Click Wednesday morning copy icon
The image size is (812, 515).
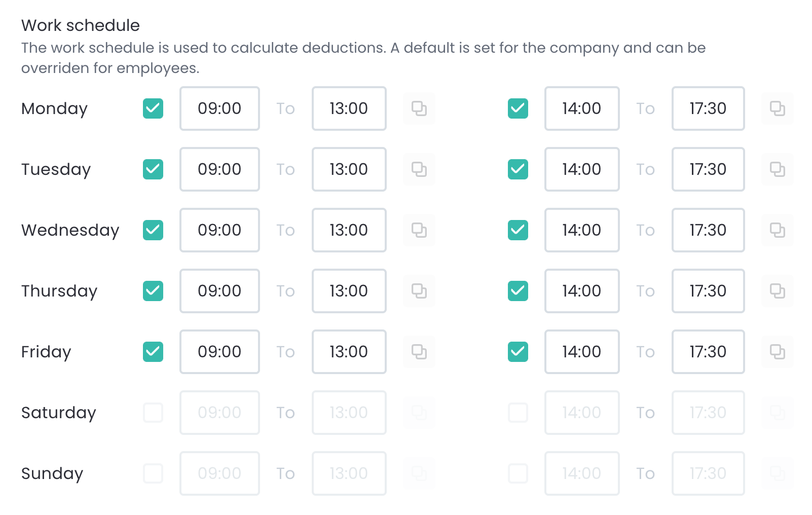click(x=419, y=230)
